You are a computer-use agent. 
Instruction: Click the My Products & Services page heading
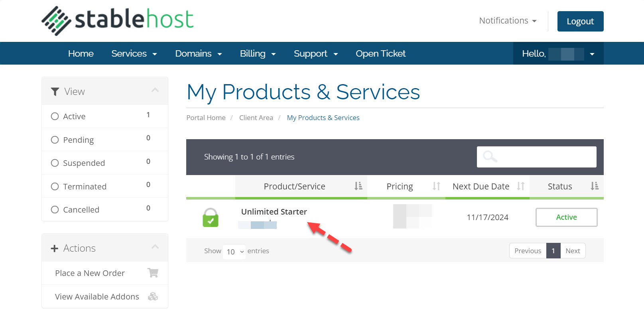(303, 93)
